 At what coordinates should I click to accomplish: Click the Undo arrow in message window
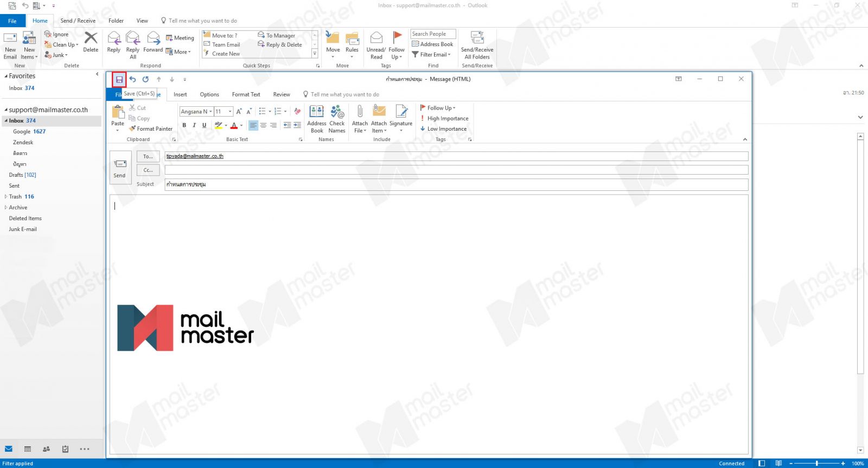coord(132,79)
